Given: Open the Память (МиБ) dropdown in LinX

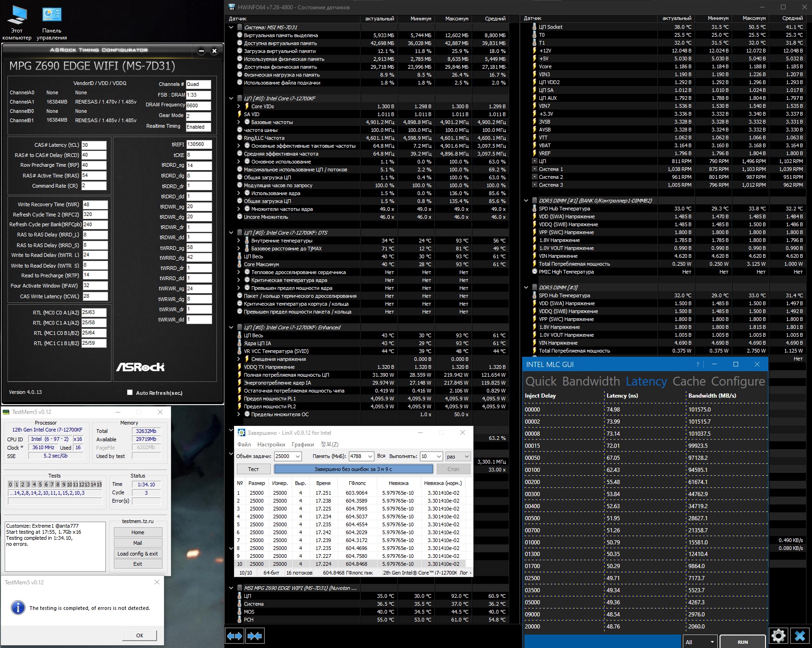Looking at the screenshot, I should pyautogui.click(x=370, y=456).
